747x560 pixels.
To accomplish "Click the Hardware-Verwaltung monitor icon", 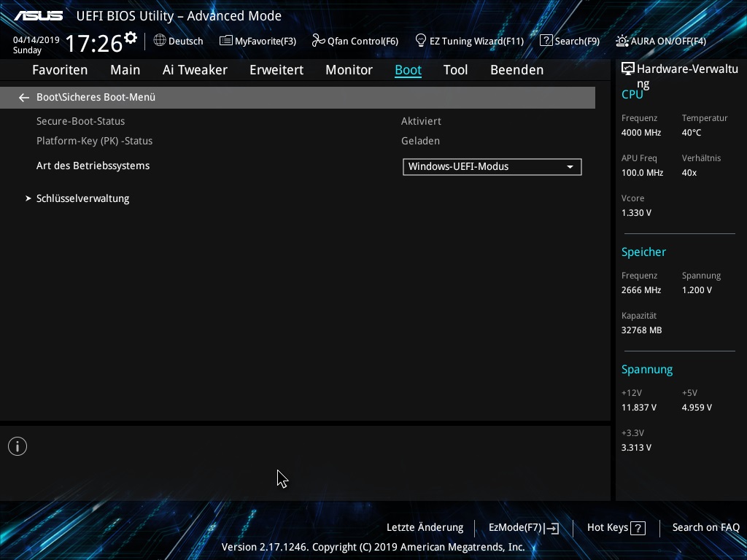I will tap(628, 69).
